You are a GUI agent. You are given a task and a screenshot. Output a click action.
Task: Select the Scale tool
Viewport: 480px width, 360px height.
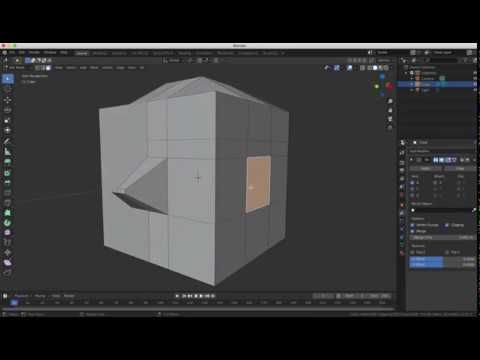tap(7, 120)
